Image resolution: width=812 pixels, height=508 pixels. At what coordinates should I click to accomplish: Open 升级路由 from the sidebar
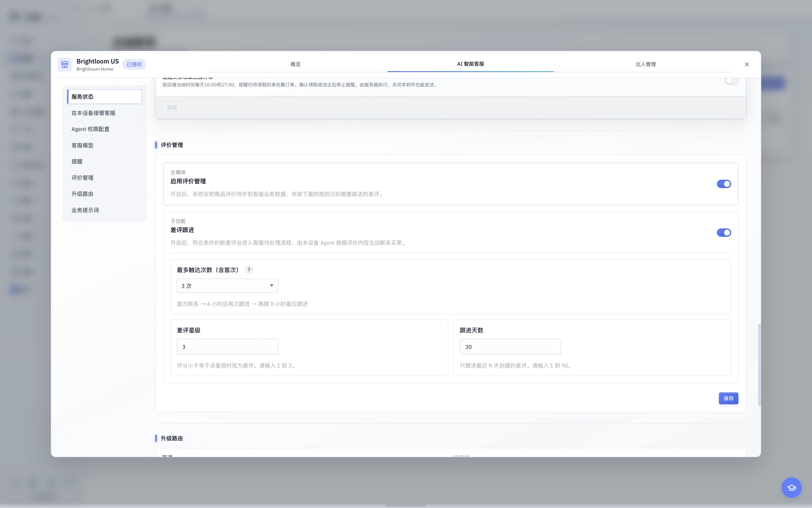(104, 194)
